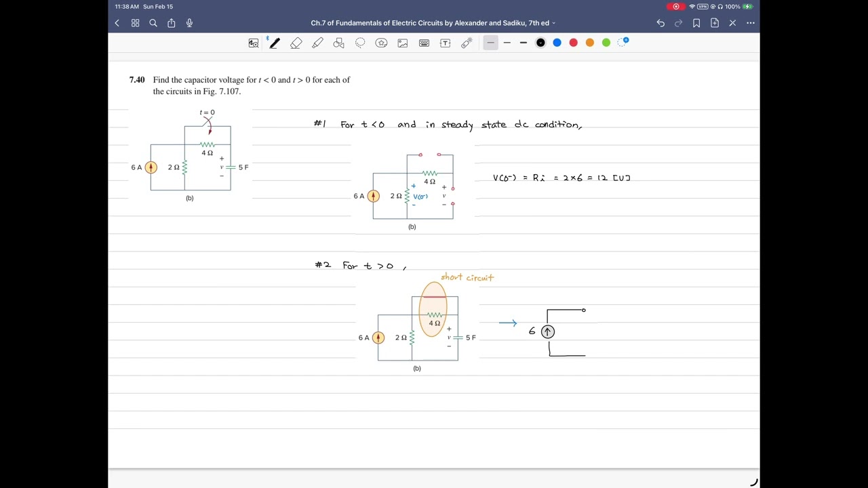The height and width of the screenshot is (488, 868).
Task: Pick the orange pen color
Action: tap(590, 43)
